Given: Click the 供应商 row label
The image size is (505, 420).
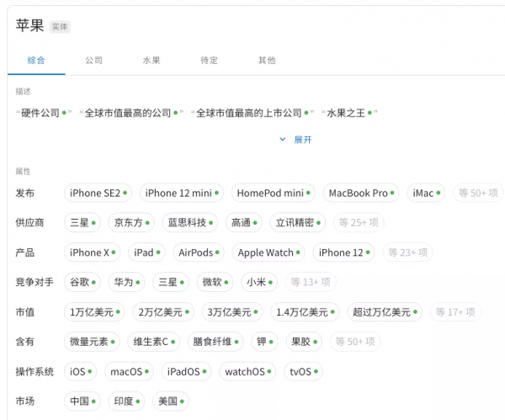Looking at the screenshot, I should coord(29,222).
